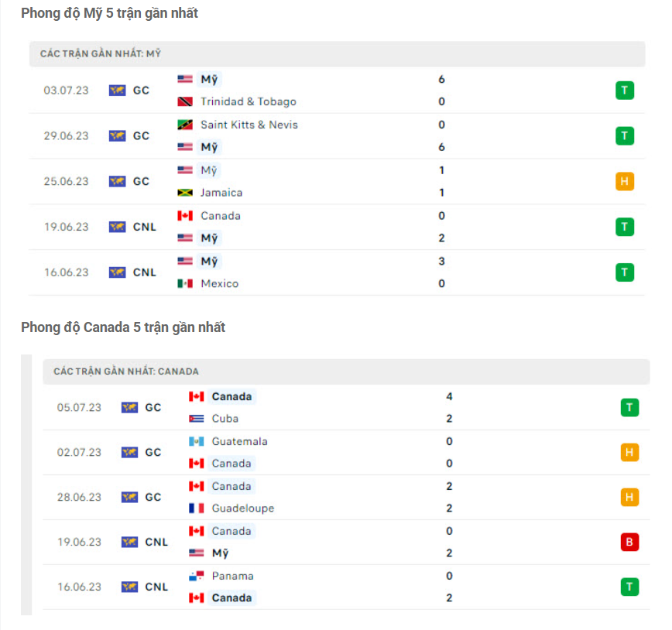The image size is (672, 630).
Task: Click the Mỹ flag icon in first match
Action: 186,79
